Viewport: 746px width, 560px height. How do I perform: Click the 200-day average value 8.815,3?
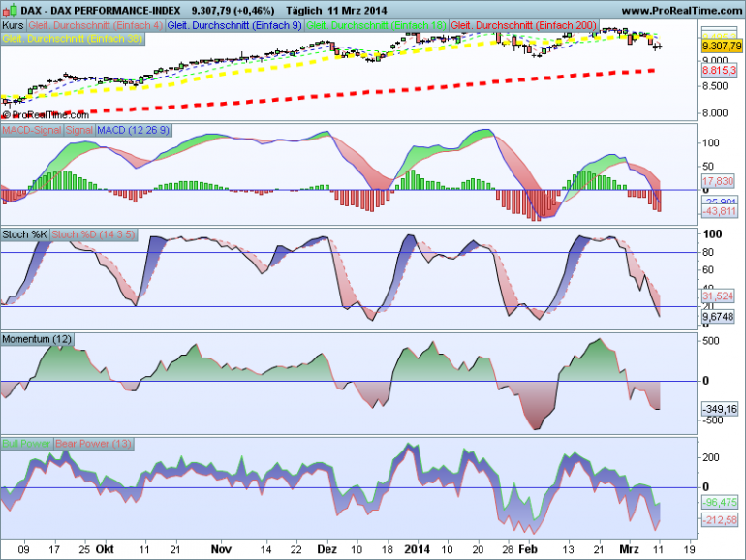tap(719, 71)
